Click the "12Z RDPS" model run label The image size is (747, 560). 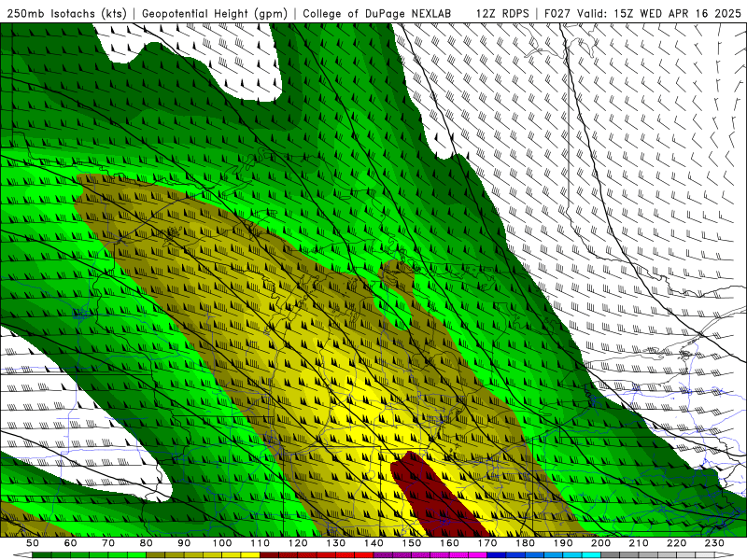point(502,13)
